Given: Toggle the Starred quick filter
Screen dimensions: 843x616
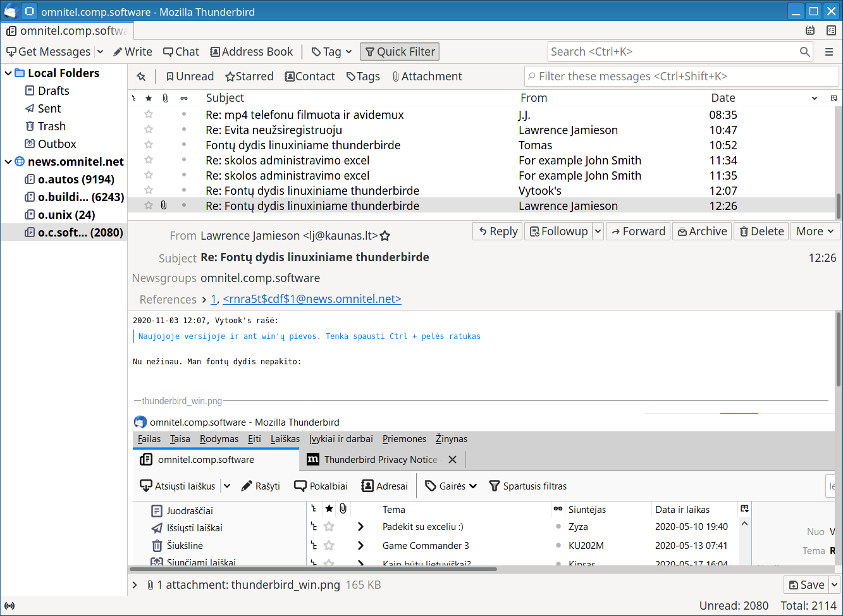Looking at the screenshot, I should click(249, 77).
